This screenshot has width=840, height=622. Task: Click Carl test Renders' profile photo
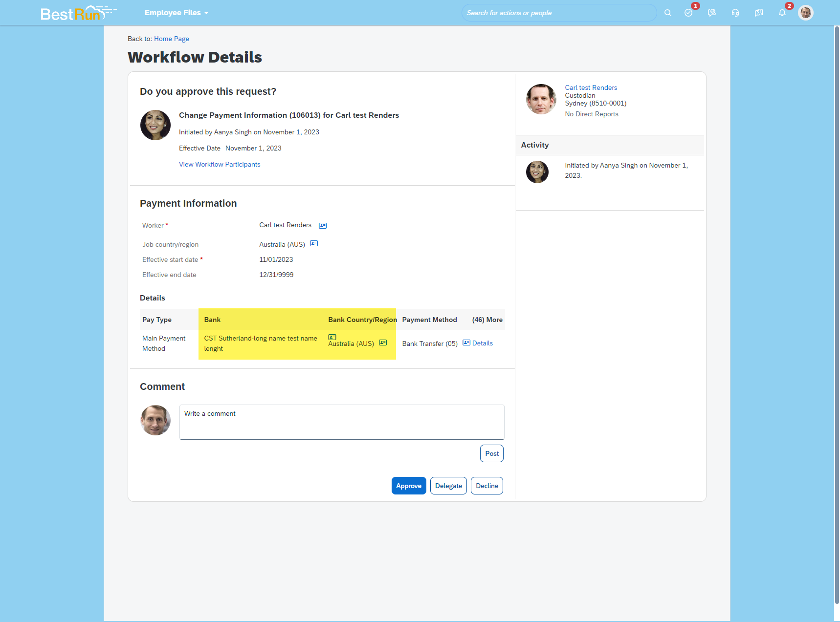tap(541, 99)
